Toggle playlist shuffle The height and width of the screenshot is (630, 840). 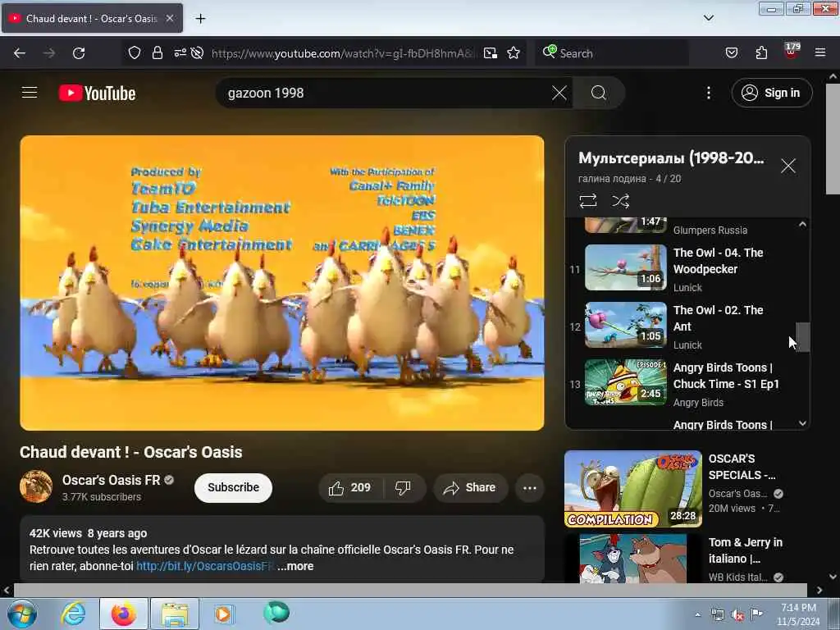tap(620, 201)
